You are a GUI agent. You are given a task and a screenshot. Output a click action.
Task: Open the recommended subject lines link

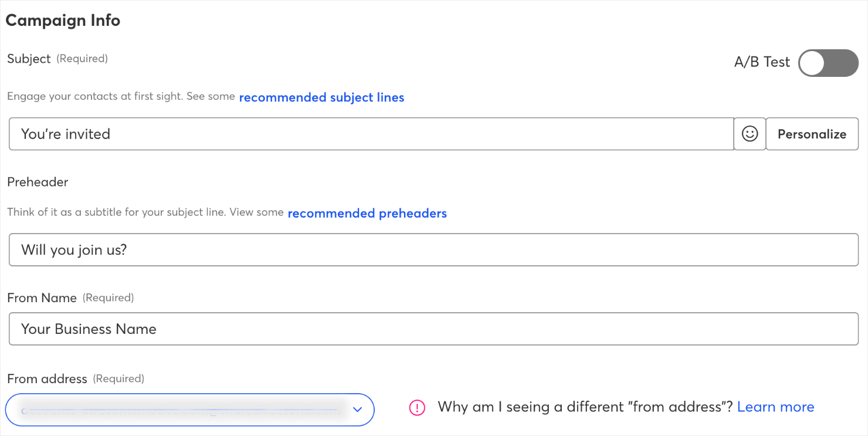click(321, 97)
